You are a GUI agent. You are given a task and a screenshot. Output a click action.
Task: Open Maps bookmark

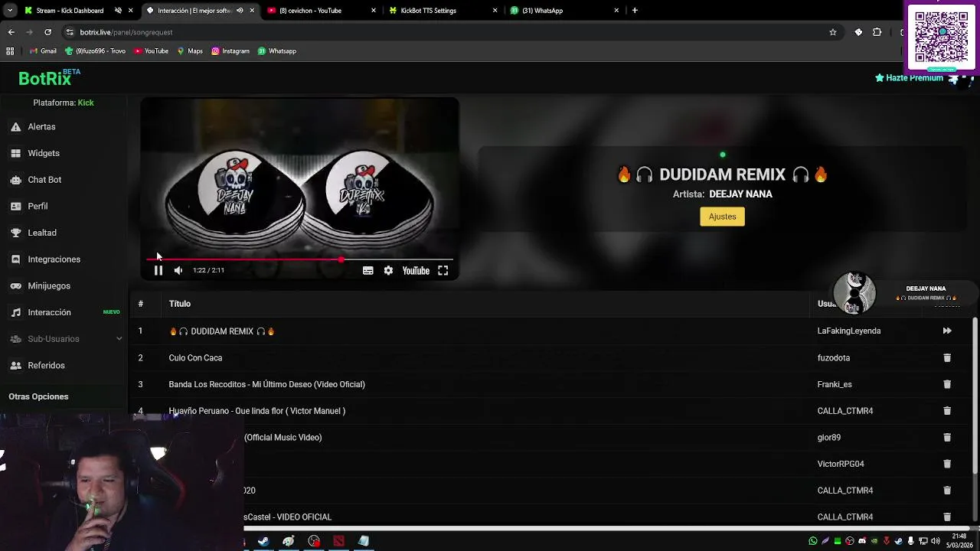[x=190, y=51]
